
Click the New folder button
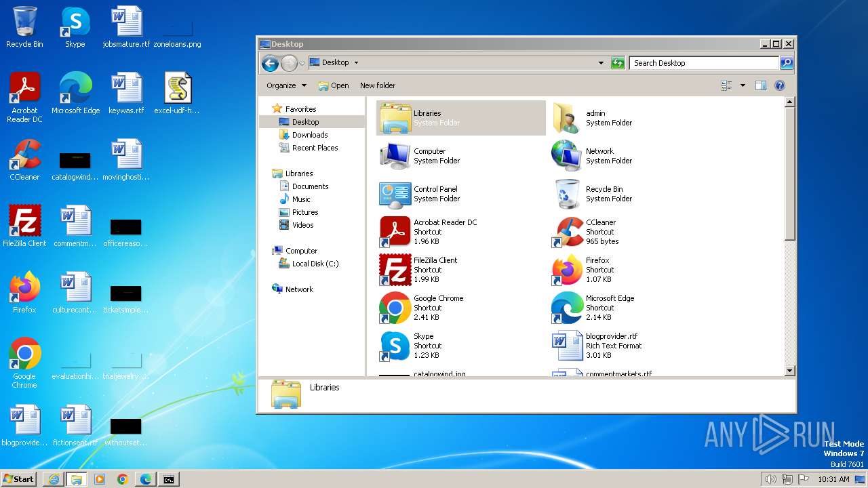tap(378, 85)
